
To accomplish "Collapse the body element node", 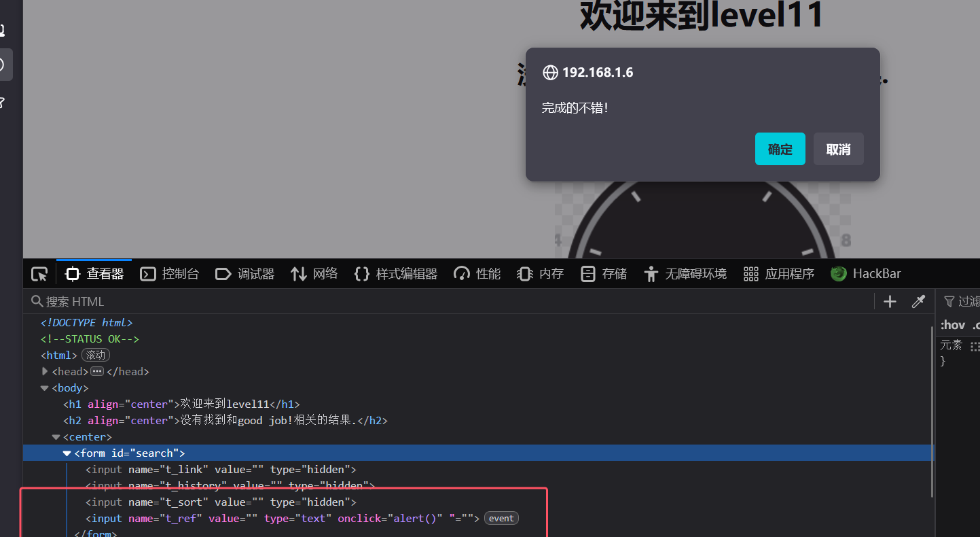I will [x=45, y=388].
